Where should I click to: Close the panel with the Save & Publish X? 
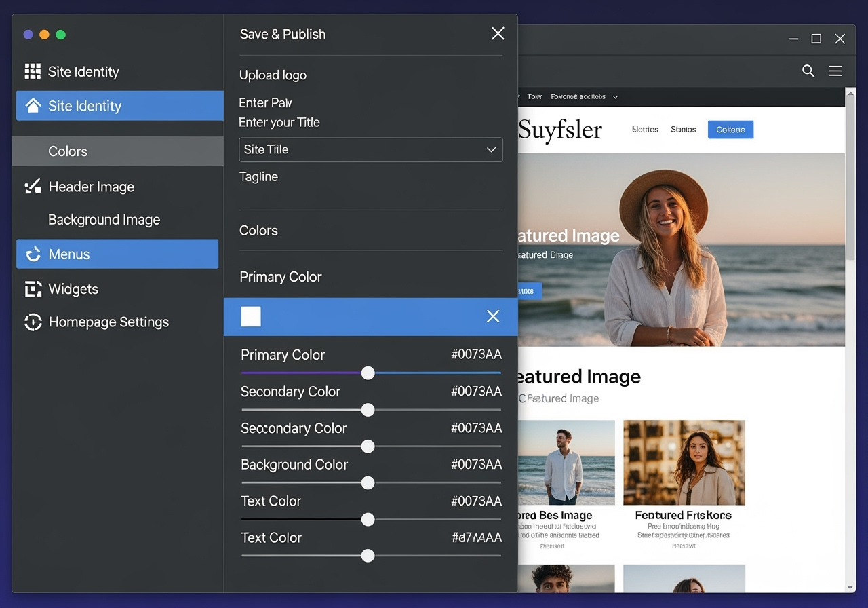click(x=498, y=33)
